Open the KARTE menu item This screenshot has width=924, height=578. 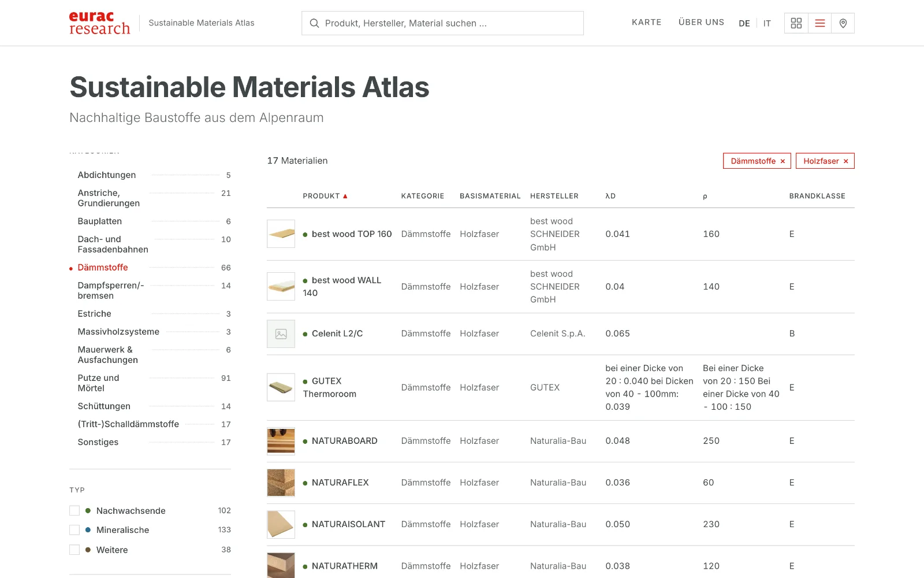click(646, 22)
